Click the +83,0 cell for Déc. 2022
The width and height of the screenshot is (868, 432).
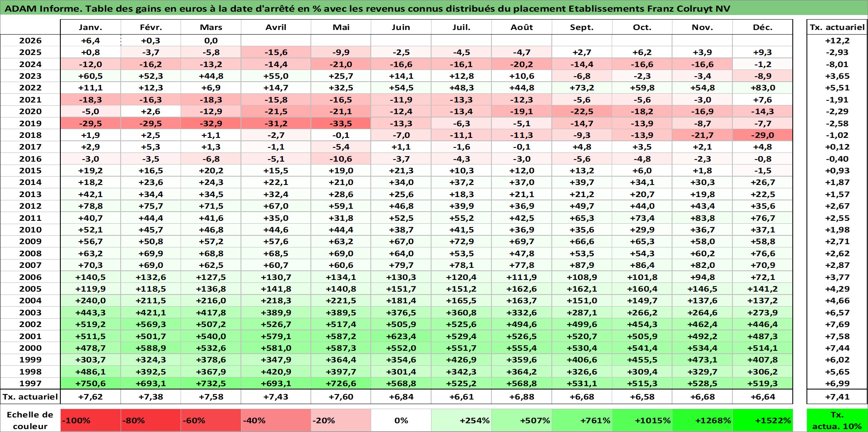click(763, 87)
